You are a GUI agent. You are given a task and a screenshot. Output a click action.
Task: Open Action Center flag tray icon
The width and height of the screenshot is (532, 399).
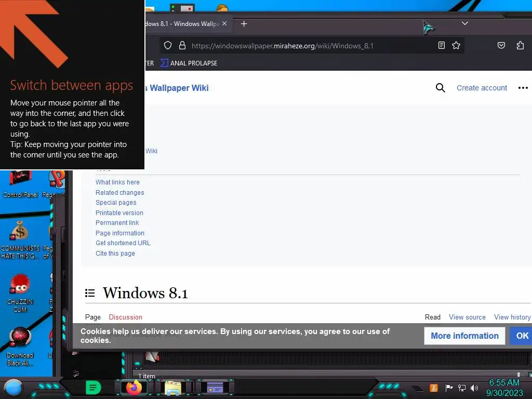tap(449, 388)
